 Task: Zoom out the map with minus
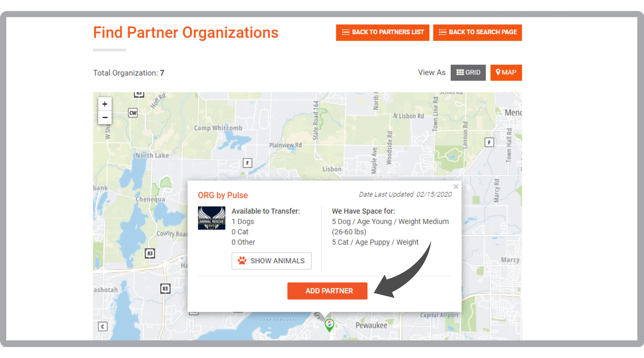[105, 117]
